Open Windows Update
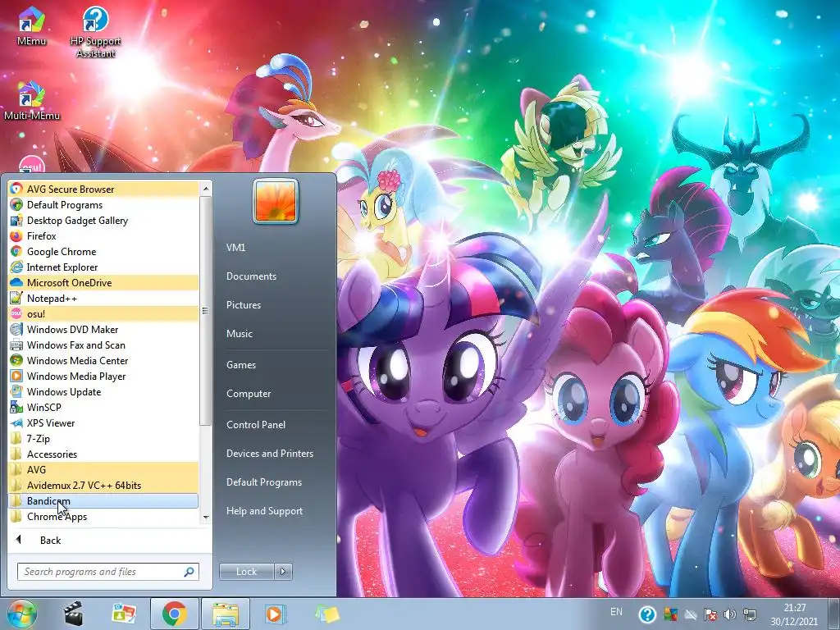Viewport: 840px width, 630px height. pos(103,391)
